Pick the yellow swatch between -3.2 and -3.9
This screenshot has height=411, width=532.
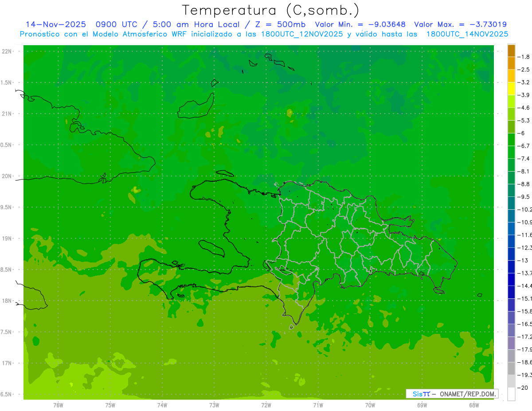coord(511,89)
